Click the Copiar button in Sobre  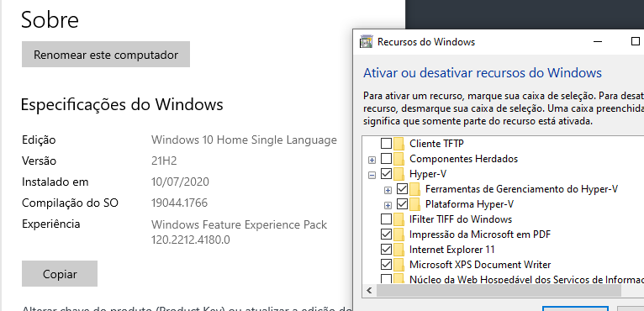pyautogui.click(x=60, y=274)
